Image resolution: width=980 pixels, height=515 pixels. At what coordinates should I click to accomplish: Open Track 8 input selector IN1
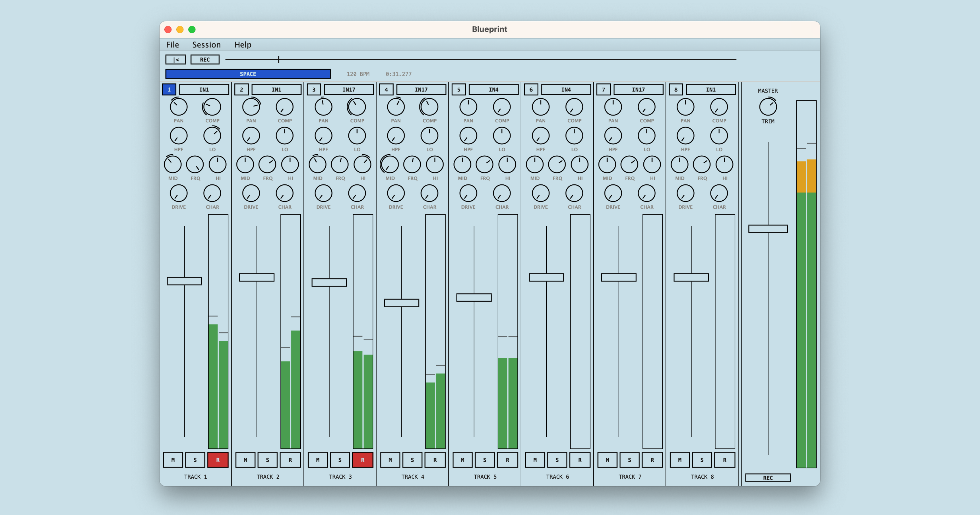(x=711, y=89)
